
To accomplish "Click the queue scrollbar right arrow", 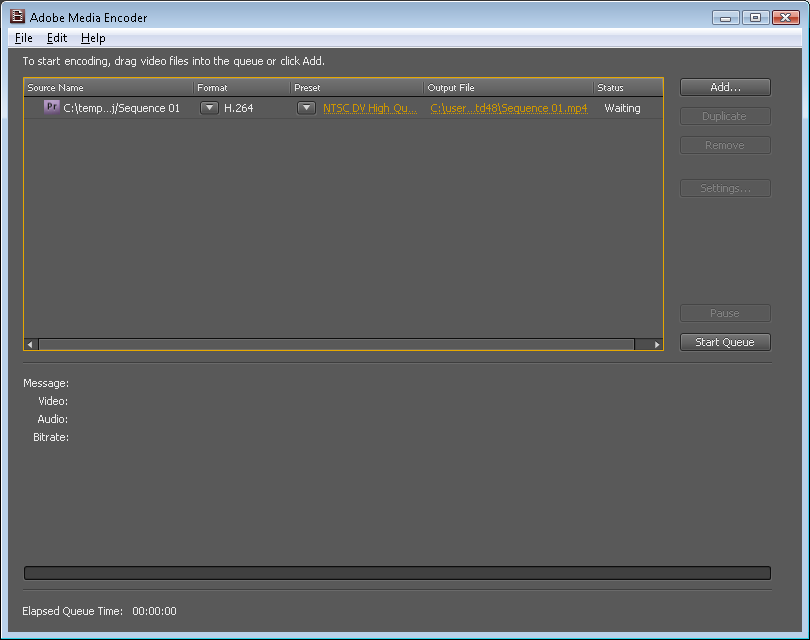I will [x=657, y=344].
